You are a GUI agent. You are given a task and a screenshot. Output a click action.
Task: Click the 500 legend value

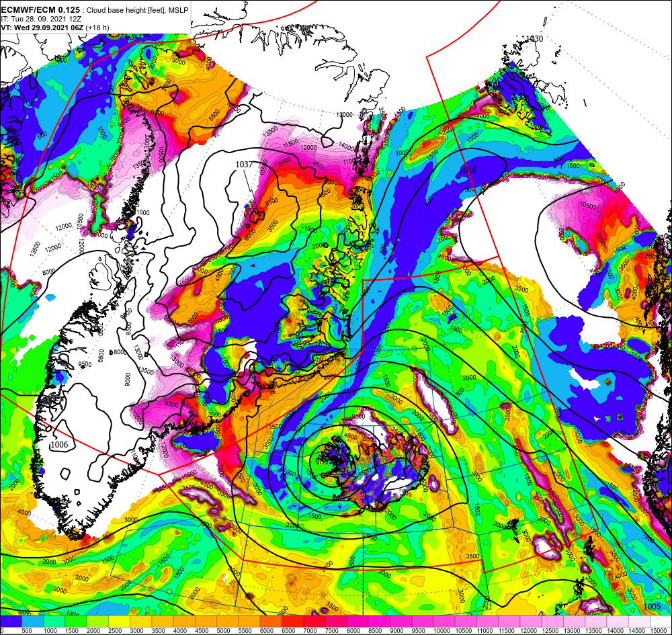(x=27, y=631)
